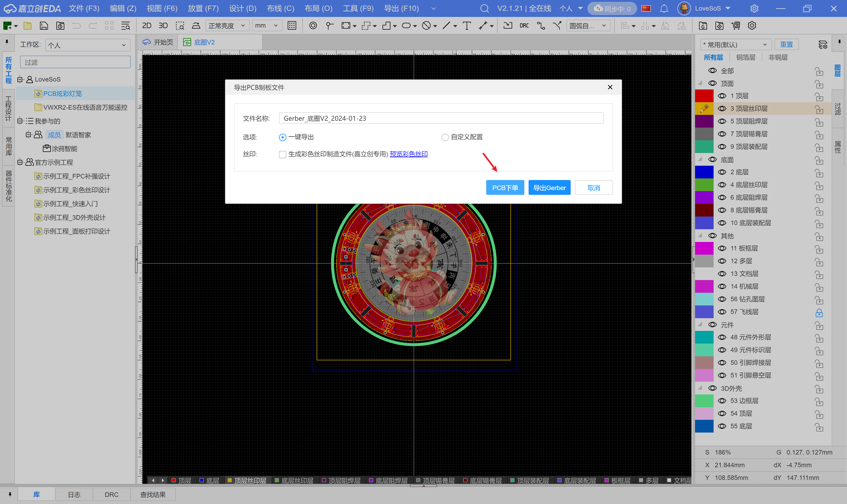Viewport: 847px width, 504px height.
Task: Open the settings gear in title bar
Action: (x=754, y=8)
